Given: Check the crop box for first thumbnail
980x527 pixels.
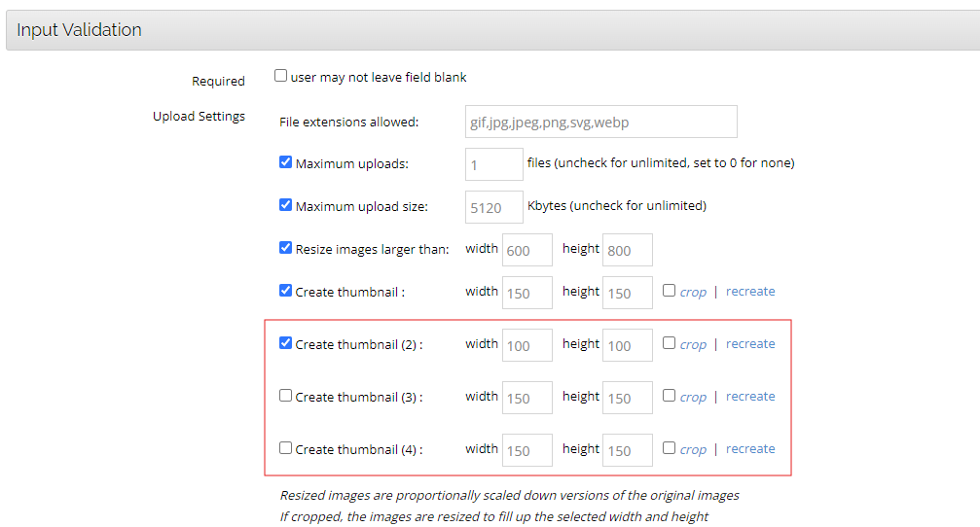Looking at the screenshot, I should coord(669,290).
